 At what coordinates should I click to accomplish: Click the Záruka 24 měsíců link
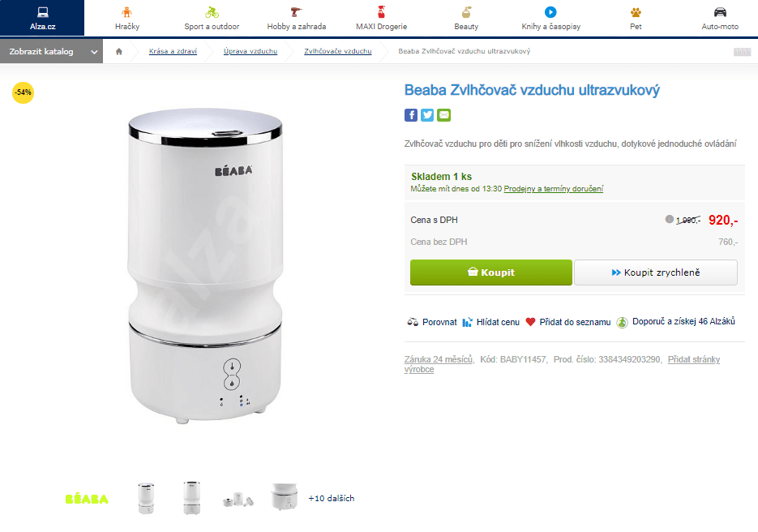[439, 359]
